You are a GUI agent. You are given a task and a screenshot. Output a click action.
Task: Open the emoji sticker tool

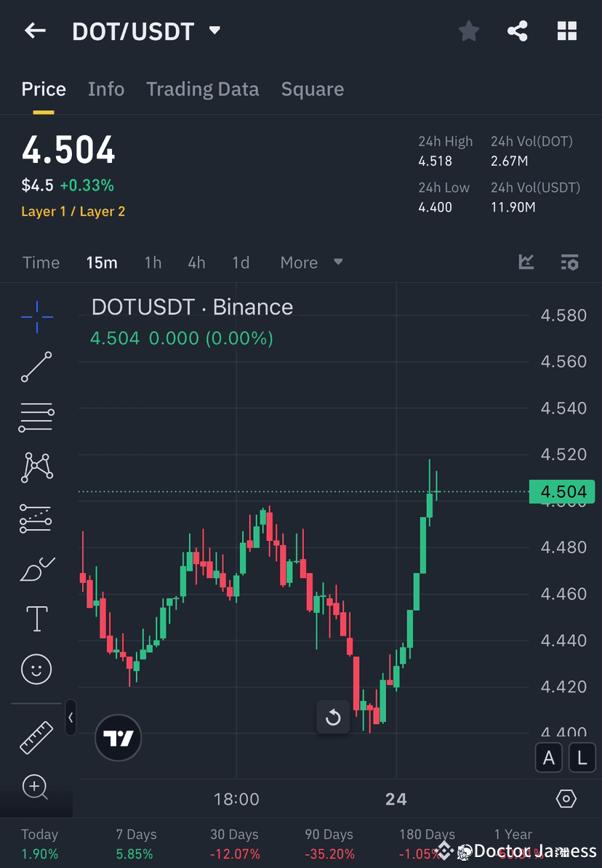36,669
